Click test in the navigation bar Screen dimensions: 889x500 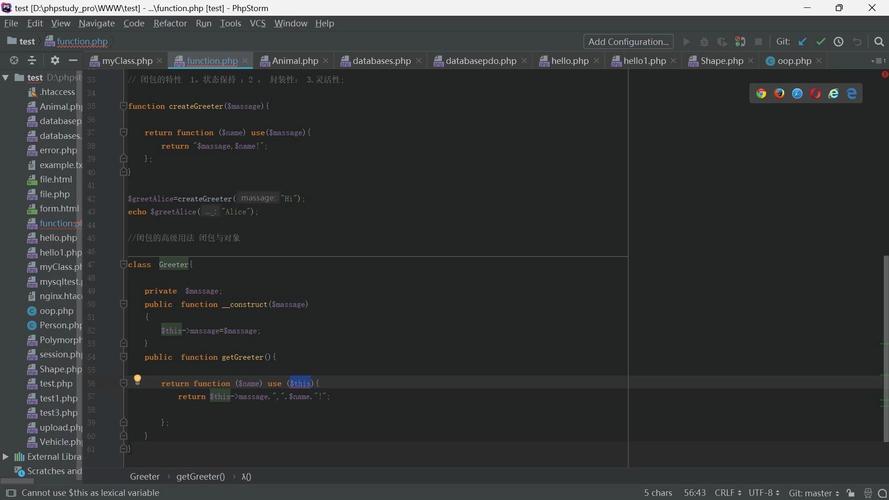(x=21, y=41)
